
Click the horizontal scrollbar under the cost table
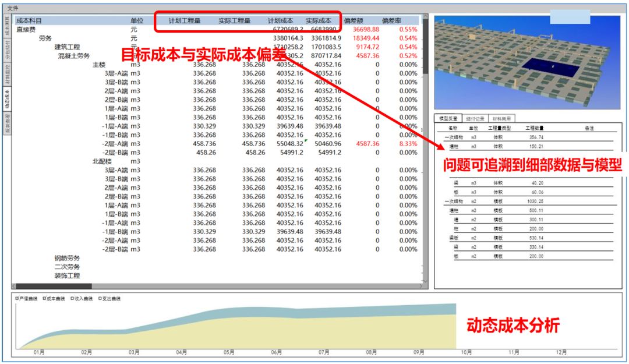point(54,286)
